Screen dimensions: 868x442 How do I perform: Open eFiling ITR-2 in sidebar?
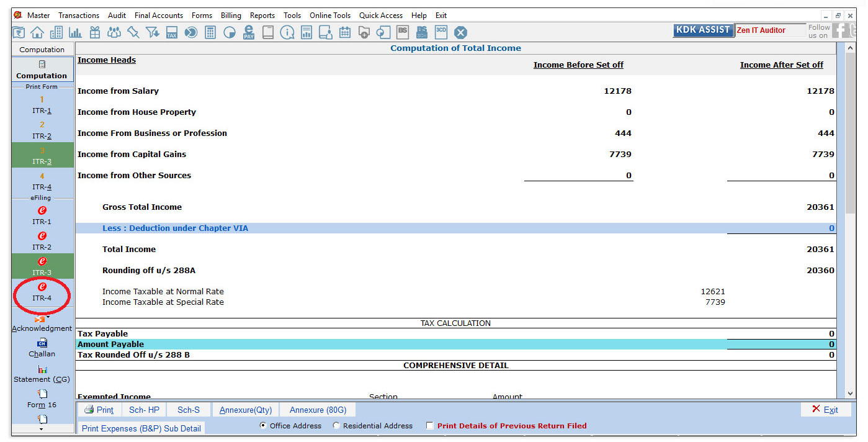pos(42,240)
